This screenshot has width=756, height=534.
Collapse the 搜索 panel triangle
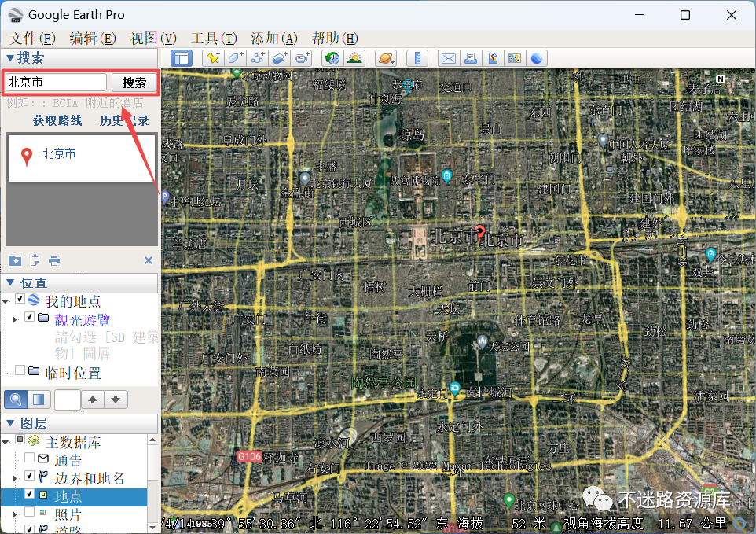[x=9, y=58]
